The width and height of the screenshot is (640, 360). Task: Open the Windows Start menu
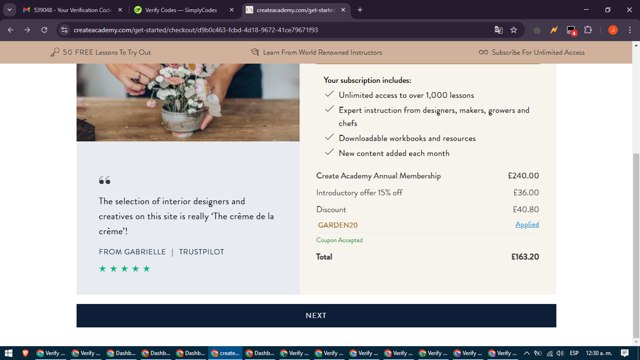click(8, 353)
